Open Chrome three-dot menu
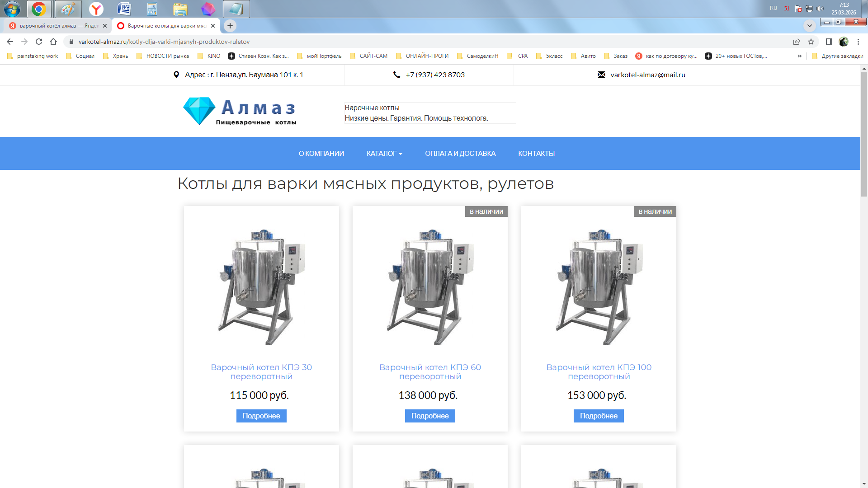Viewport: 868px width, 488px height. 858,42
